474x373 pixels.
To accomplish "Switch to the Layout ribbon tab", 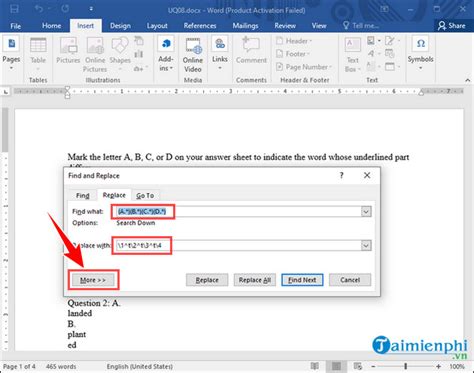I will 157,26.
